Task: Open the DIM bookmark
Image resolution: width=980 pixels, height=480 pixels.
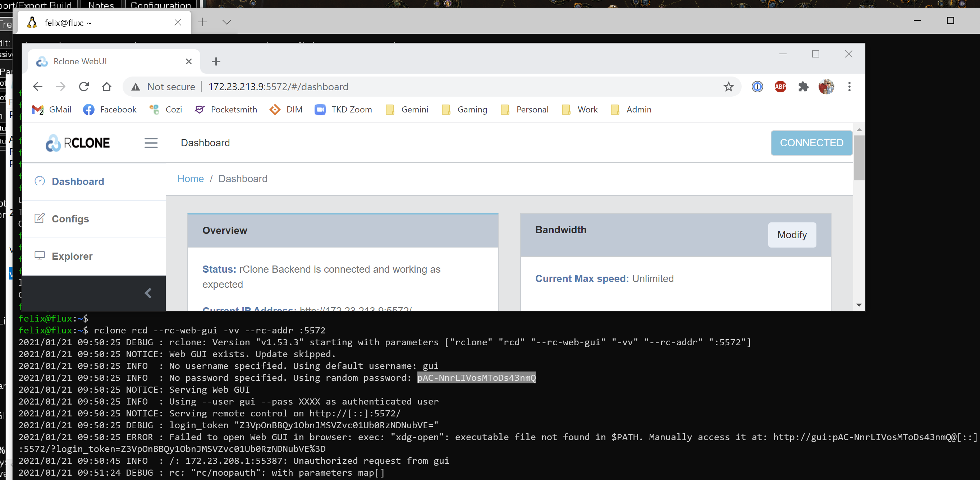Action: [x=286, y=110]
